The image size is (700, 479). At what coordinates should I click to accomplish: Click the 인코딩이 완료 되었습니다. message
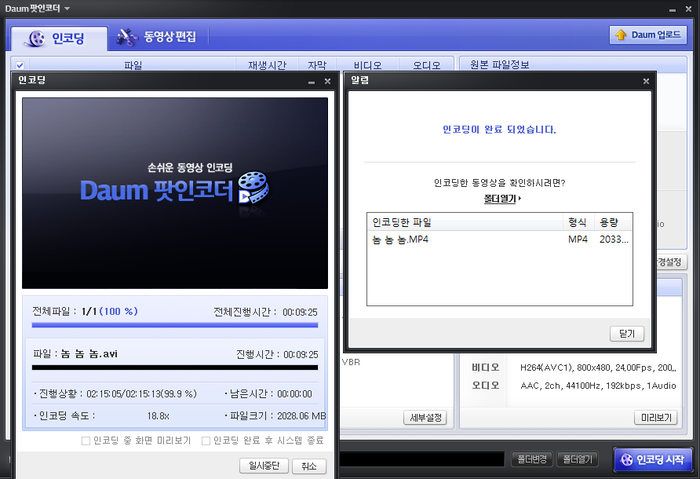pos(499,129)
